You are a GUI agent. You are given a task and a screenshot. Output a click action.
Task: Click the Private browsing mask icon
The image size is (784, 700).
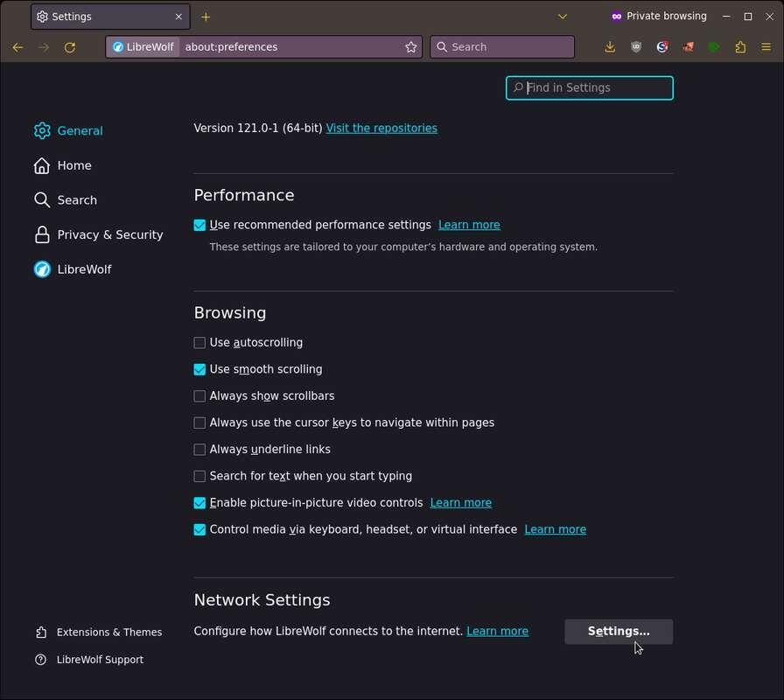pyautogui.click(x=617, y=17)
